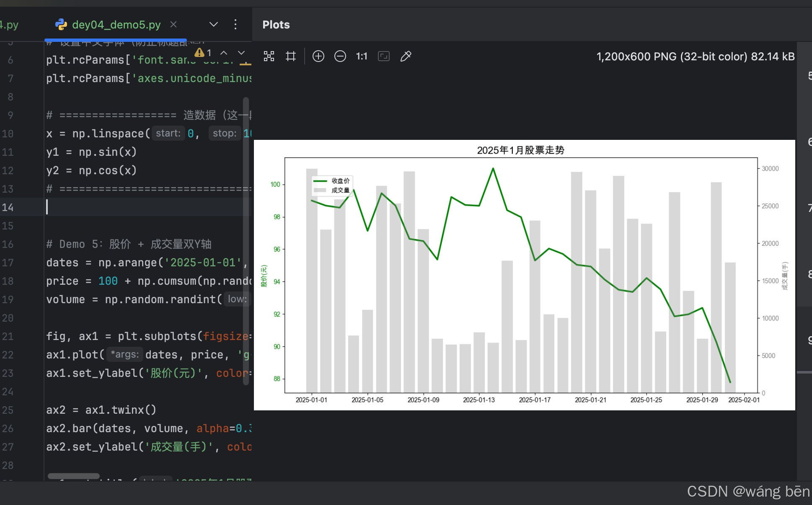Jump to next highlighted error arrow
Viewport: 812px width, 505px height.
pos(241,53)
